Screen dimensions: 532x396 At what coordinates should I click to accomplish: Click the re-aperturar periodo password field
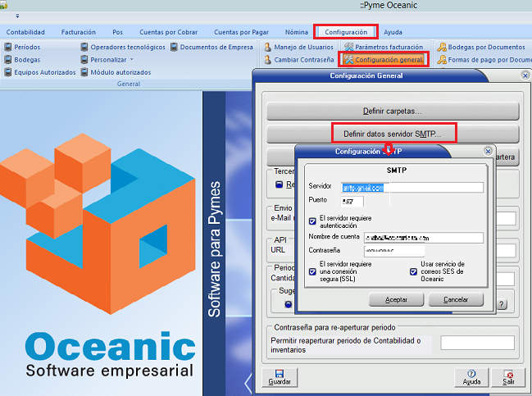[477, 343]
